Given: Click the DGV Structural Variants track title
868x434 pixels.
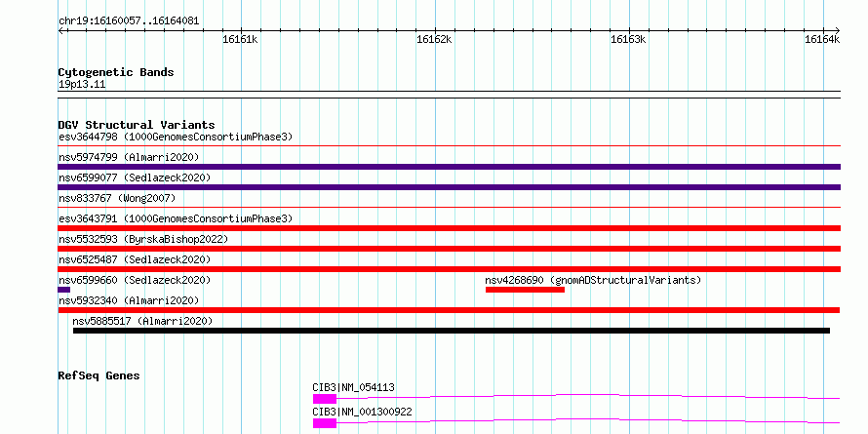Looking at the screenshot, I should pyautogui.click(x=137, y=125).
